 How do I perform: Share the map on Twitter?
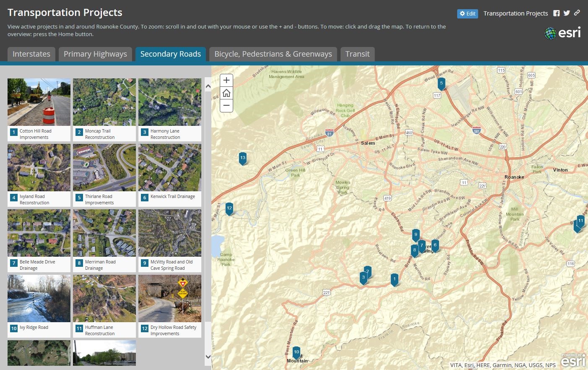coord(567,13)
